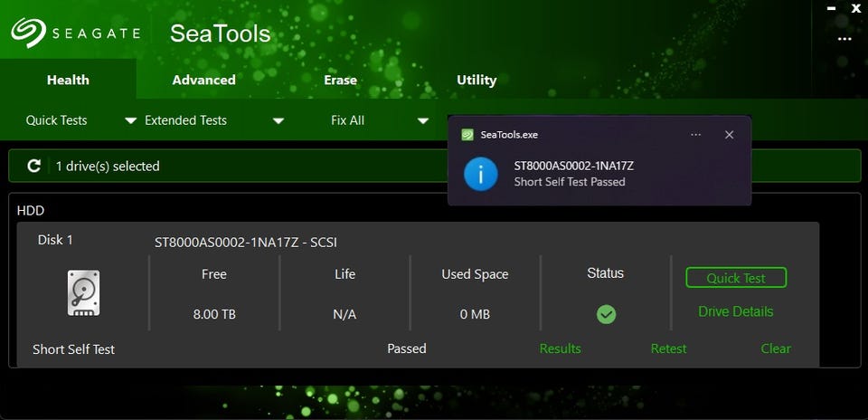Click the Used Space header
This screenshot has height=420, width=868.
[x=475, y=274]
